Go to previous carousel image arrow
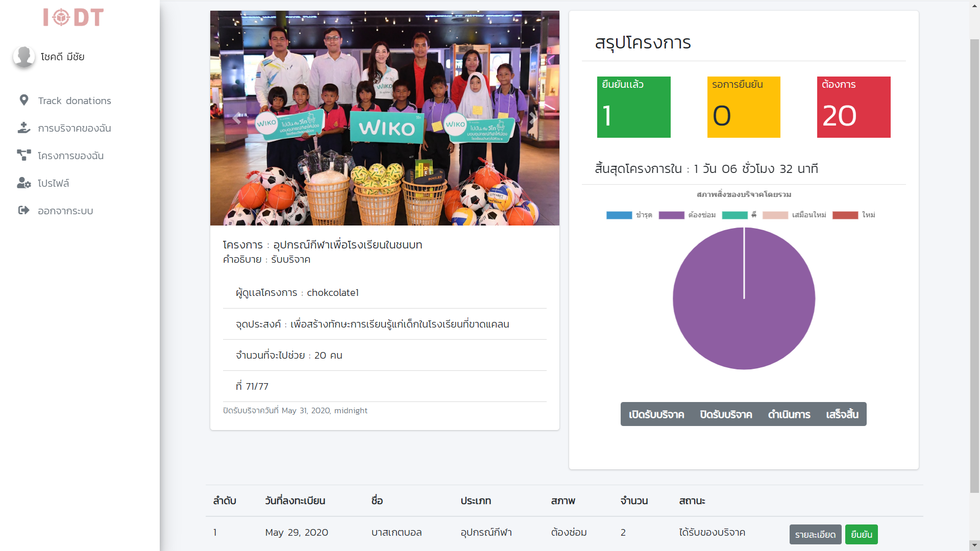Viewport: 980px width, 551px height. (236, 118)
